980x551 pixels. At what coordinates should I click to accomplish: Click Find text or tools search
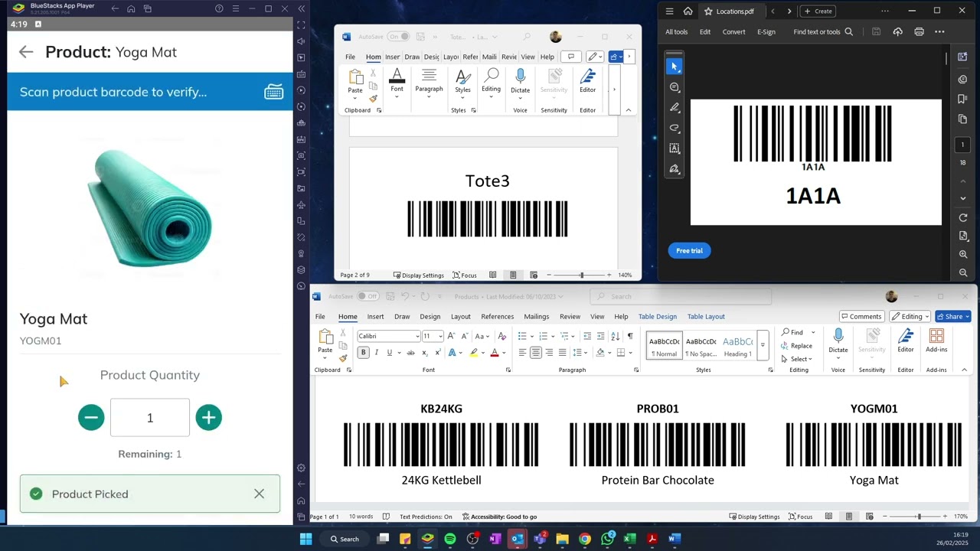(x=823, y=32)
